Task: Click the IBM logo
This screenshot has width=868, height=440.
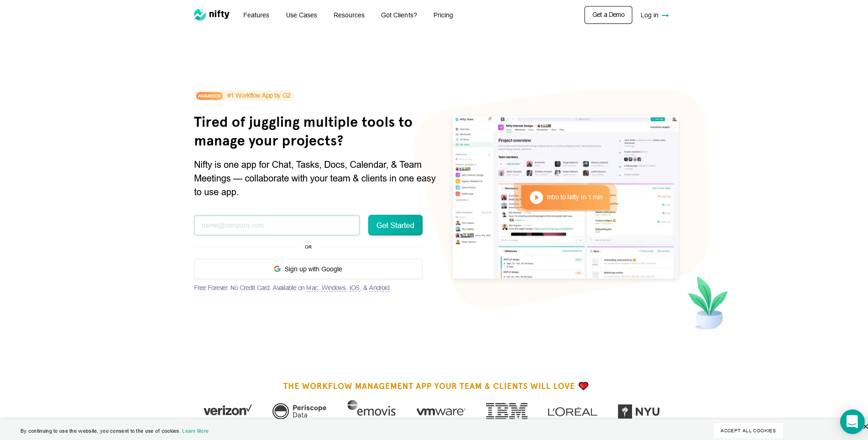Action: pyautogui.click(x=507, y=411)
